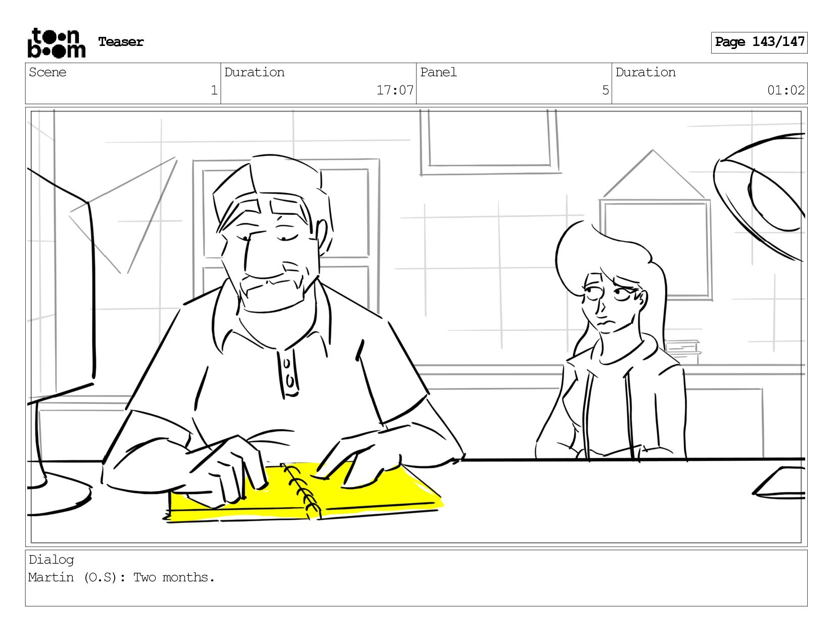Click the "Scene" header label
This screenshot has width=834, height=644.
(48, 72)
